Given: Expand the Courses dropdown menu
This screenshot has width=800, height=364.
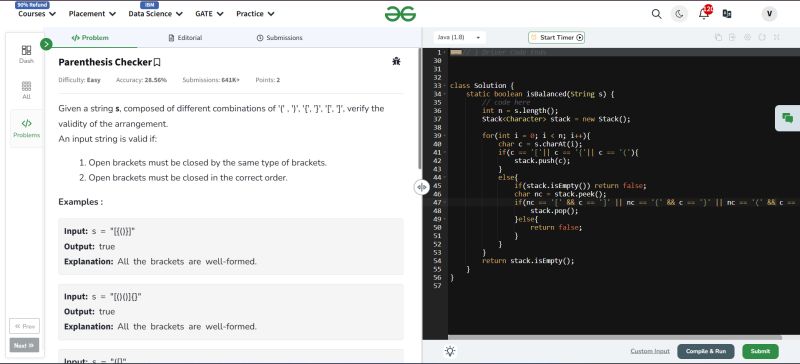Looking at the screenshot, I should pyautogui.click(x=37, y=14).
